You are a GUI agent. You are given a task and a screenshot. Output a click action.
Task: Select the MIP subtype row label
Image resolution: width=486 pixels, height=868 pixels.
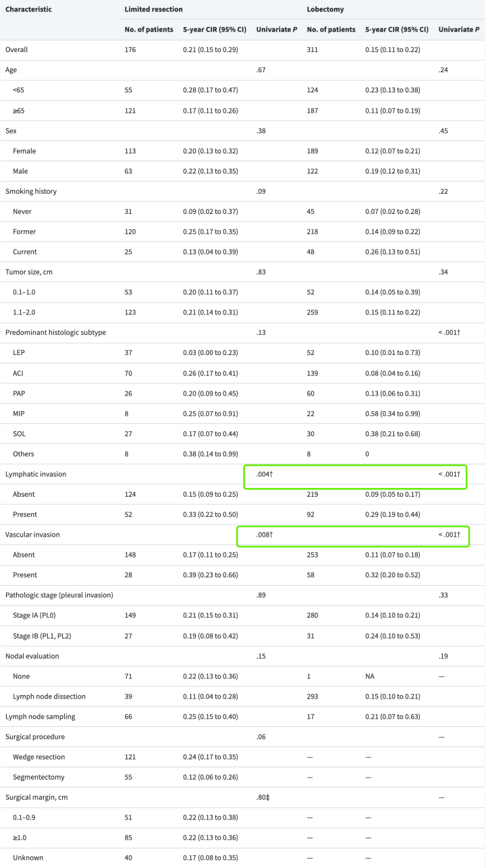click(20, 414)
